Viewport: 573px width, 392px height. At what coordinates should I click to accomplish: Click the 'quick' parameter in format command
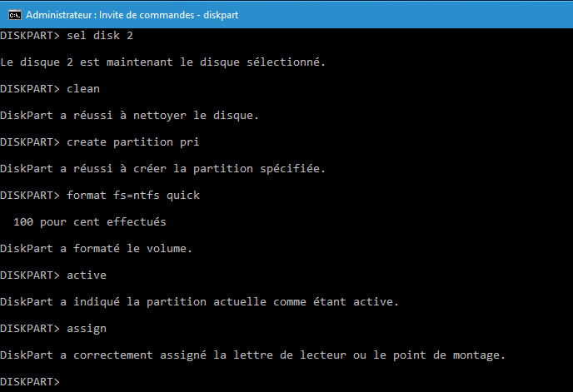click(183, 196)
